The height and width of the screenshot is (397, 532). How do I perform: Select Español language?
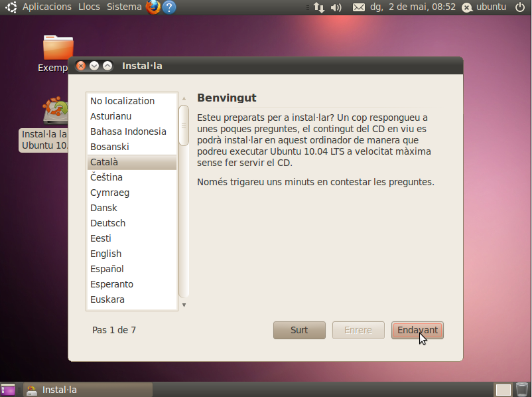pos(132,269)
